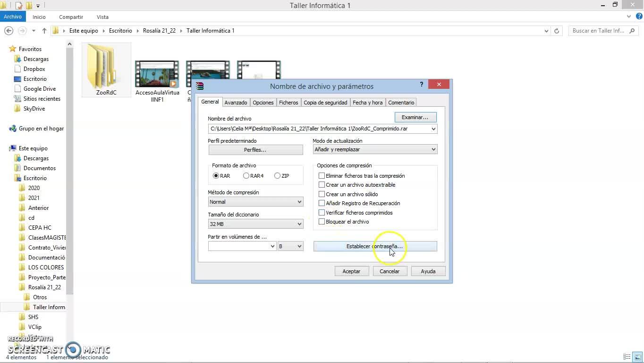Viewport: 644px width, 363px height.
Task: Open the address bar history dropdown
Action: (546, 31)
